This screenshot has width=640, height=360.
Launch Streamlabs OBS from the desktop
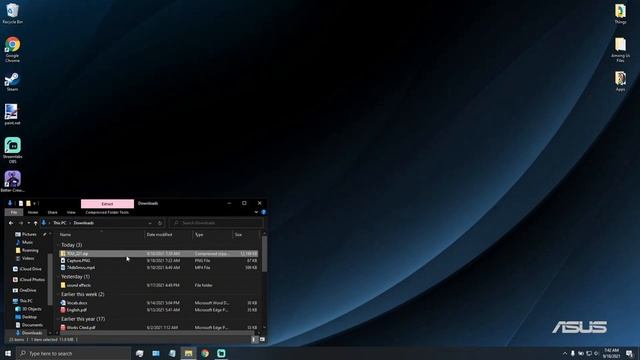tap(12, 150)
